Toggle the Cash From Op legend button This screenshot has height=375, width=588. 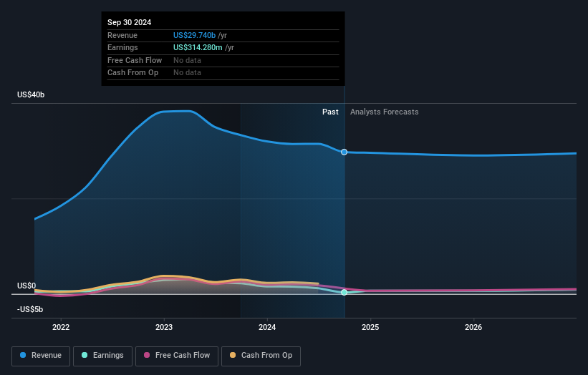click(261, 356)
